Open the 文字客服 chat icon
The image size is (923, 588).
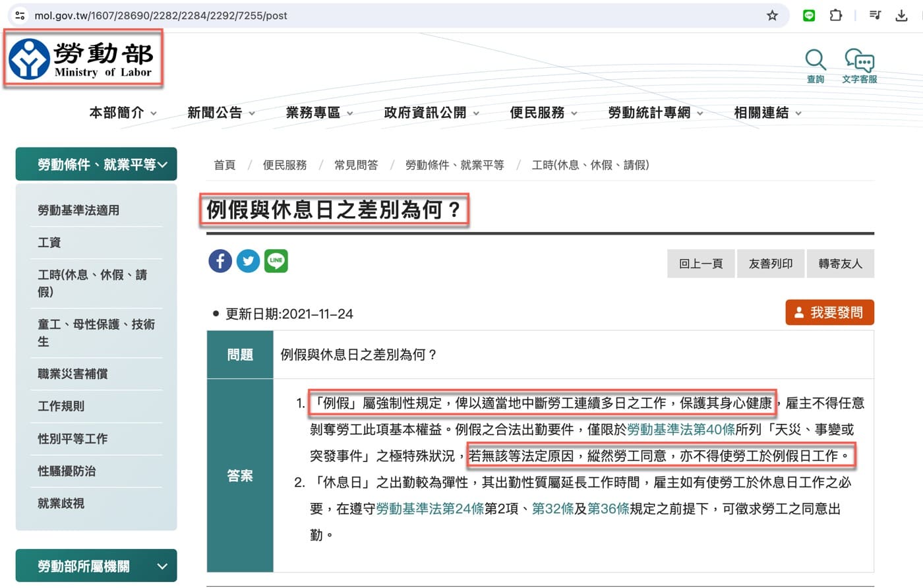click(860, 65)
